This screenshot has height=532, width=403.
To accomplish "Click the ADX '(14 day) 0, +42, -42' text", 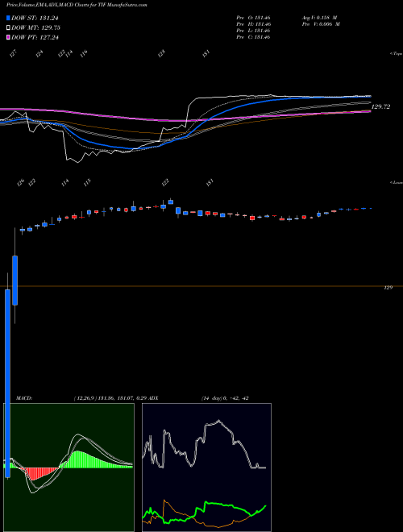I will (225, 398).
